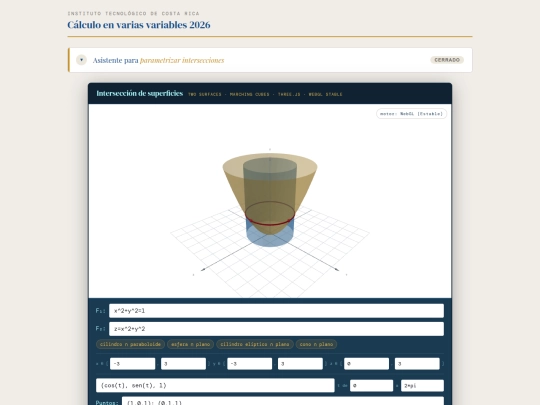Click the Puntos coordinates field
Screen dimensions: 540x405
283,401
